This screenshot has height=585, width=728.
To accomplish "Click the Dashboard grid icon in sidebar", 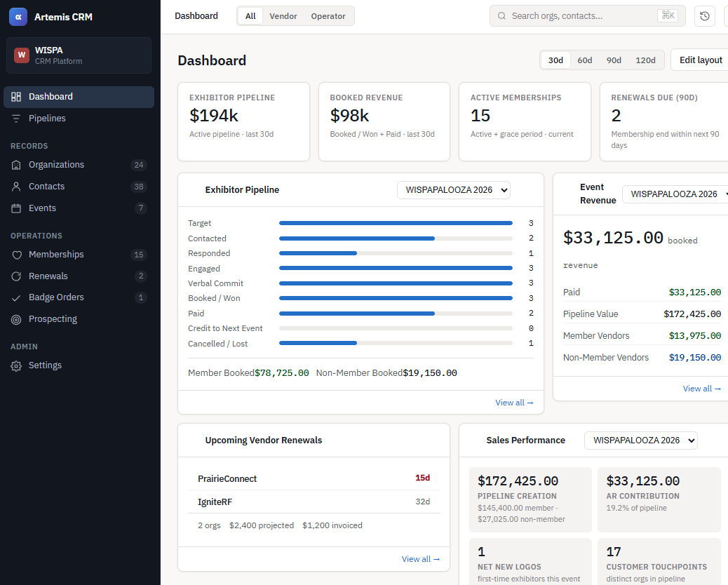I will (16, 97).
